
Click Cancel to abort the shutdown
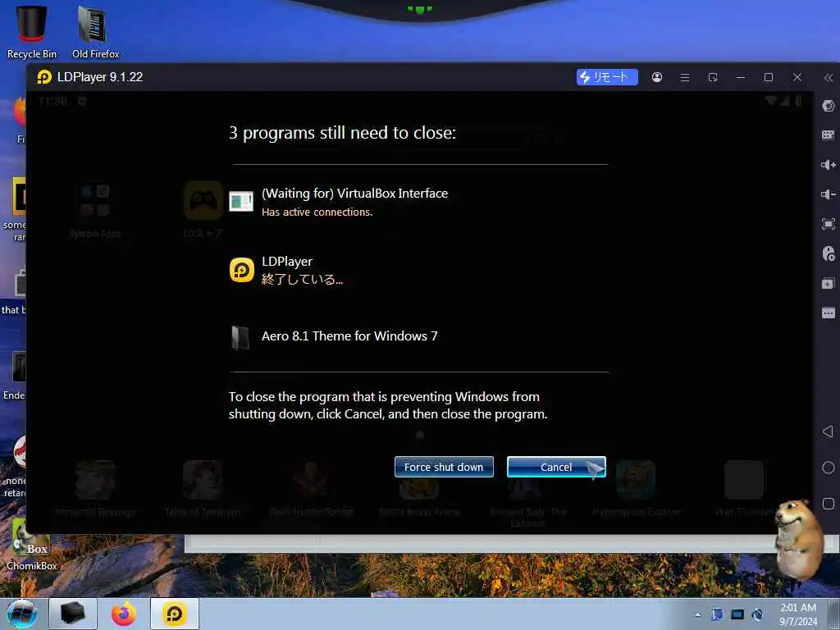[556, 467]
